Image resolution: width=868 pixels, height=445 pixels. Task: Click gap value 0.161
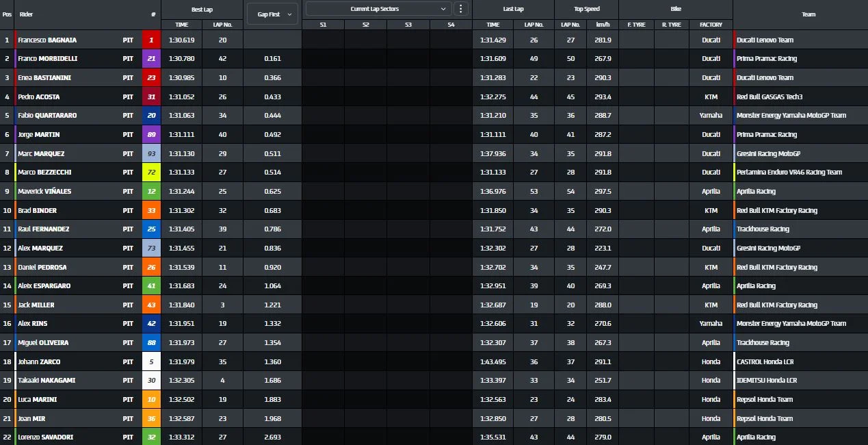pyautogui.click(x=272, y=59)
